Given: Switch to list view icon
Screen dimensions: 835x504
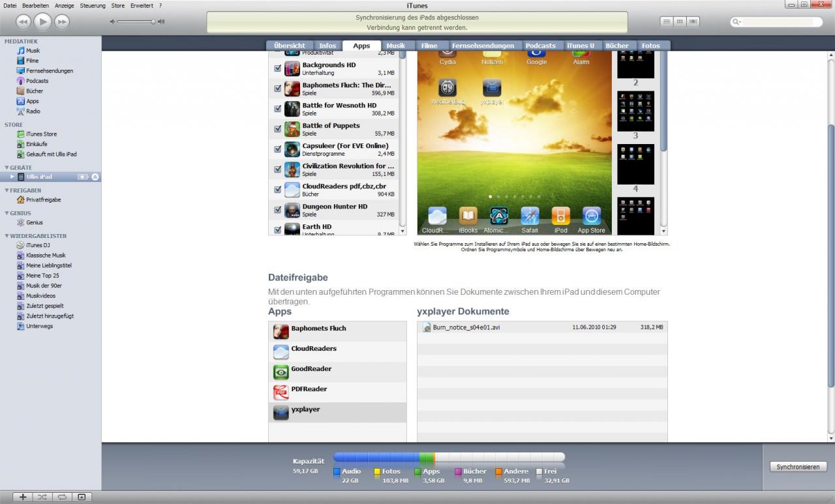Looking at the screenshot, I should (666, 22).
